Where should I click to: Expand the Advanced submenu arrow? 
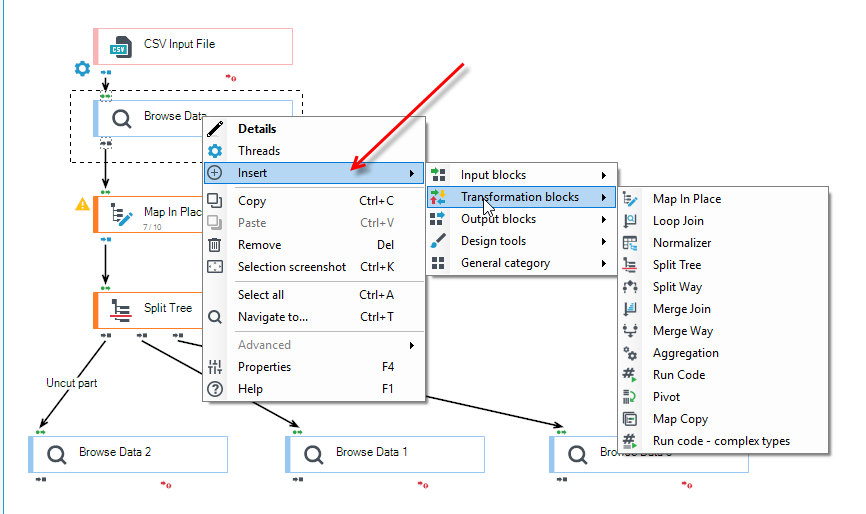411,345
